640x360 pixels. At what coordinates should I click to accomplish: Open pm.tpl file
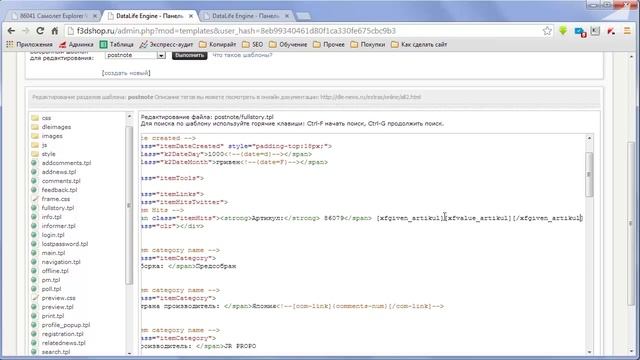51,280
